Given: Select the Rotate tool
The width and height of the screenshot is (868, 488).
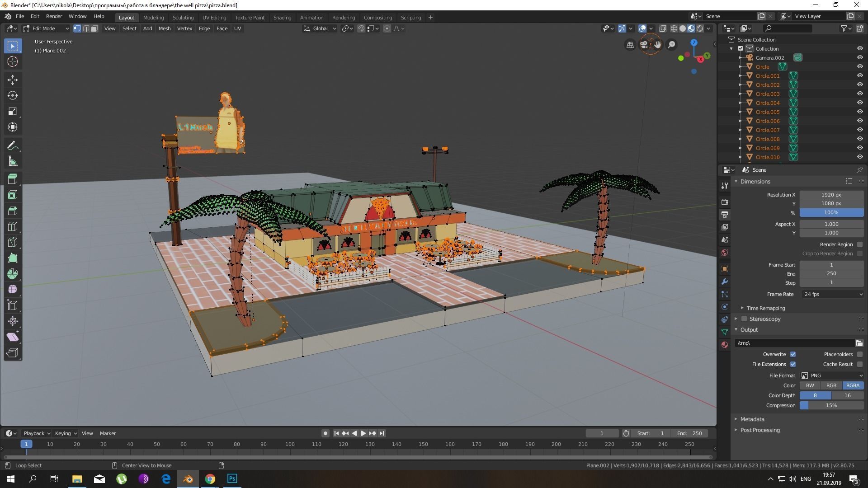Looking at the screenshot, I should click(13, 95).
